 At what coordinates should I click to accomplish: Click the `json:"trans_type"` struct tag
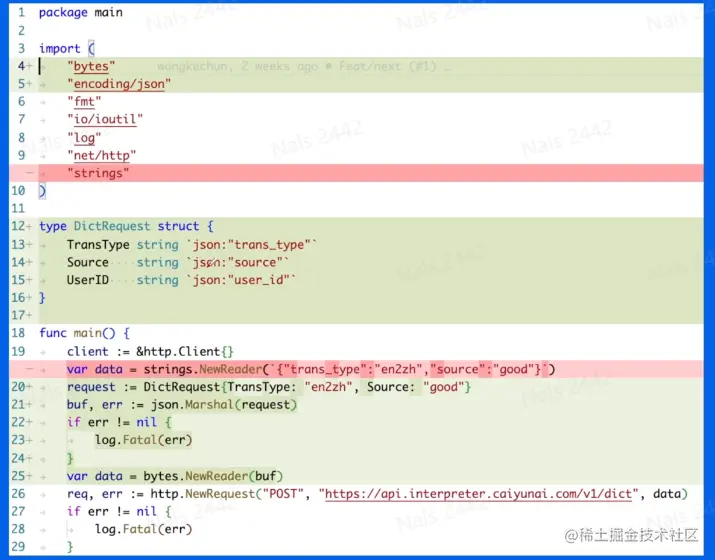click(x=252, y=245)
